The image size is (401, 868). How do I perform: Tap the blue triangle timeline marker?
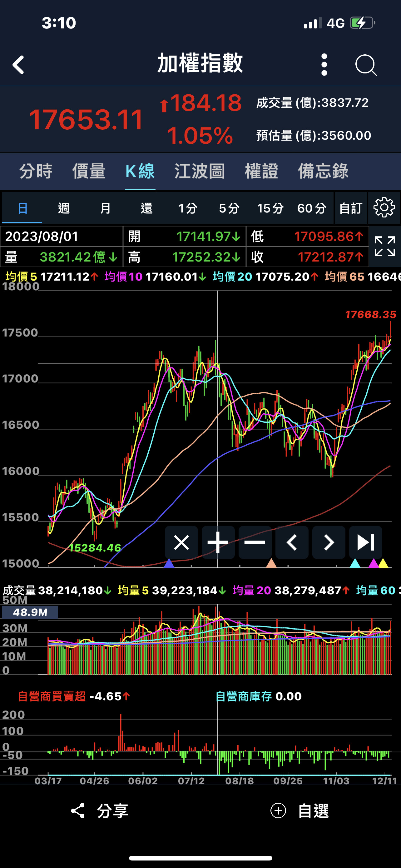click(x=169, y=563)
